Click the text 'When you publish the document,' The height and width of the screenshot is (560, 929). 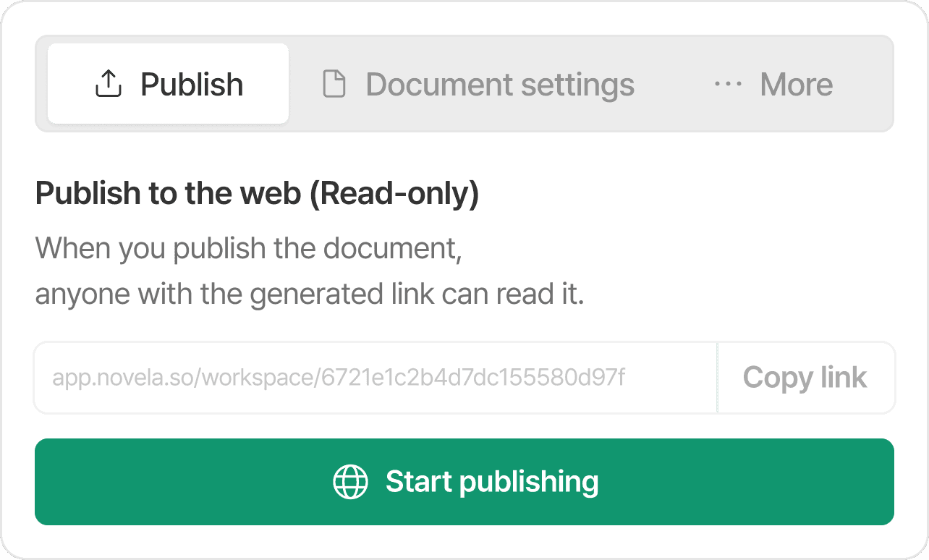[x=249, y=249]
